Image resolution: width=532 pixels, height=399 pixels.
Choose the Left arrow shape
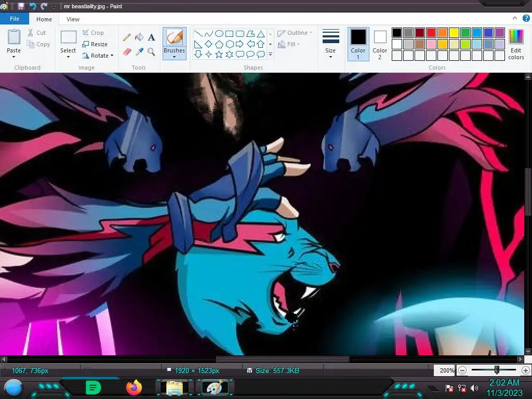pos(250,44)
